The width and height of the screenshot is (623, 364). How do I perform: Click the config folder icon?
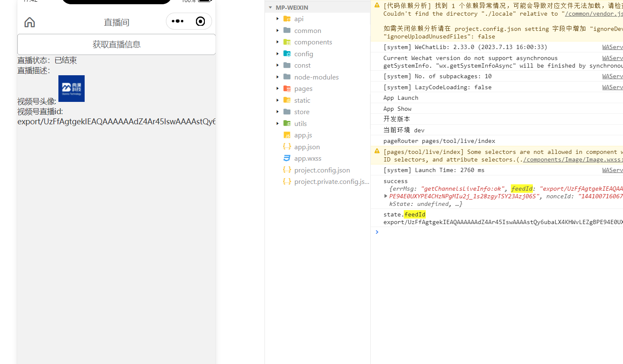[x=287, y=54]
